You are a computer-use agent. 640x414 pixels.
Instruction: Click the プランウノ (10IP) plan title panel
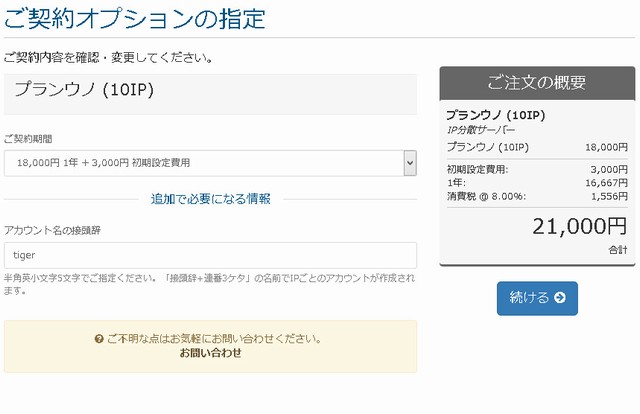[x=210, y=93]
